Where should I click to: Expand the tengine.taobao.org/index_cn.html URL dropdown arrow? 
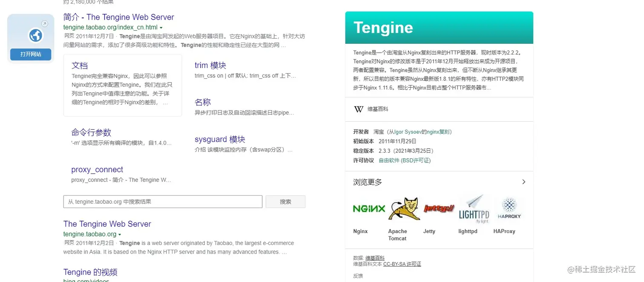coord(161,28)
